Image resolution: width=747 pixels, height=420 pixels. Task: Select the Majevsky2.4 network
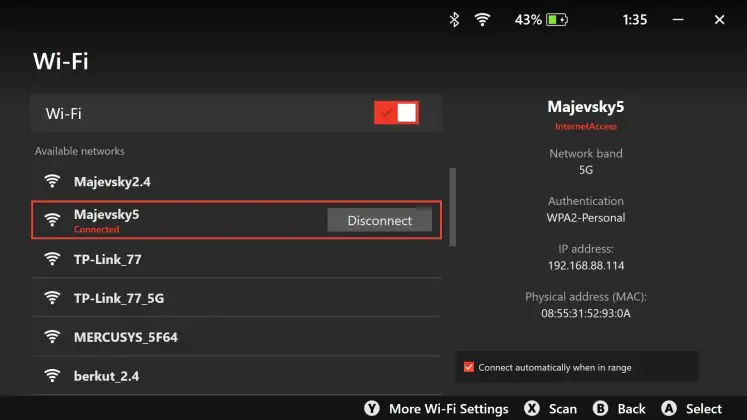[236, 181]
